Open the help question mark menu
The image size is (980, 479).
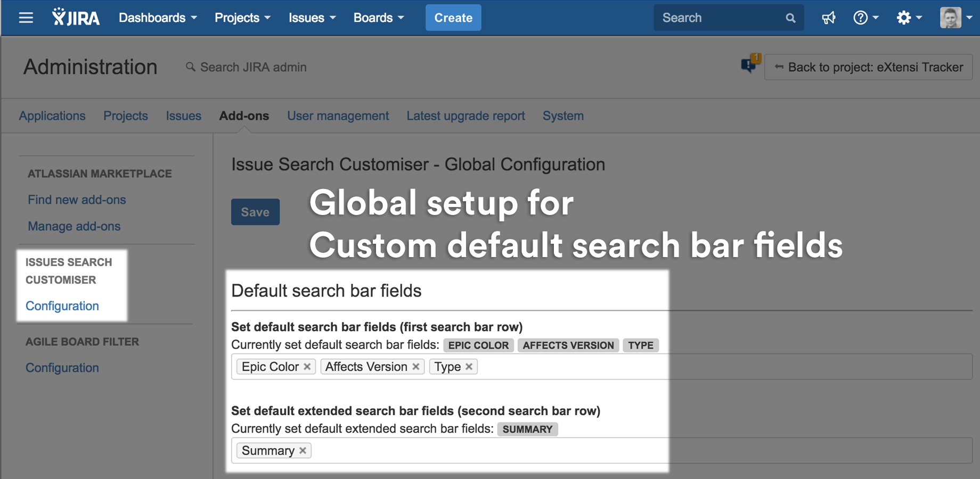pos(865,18)
